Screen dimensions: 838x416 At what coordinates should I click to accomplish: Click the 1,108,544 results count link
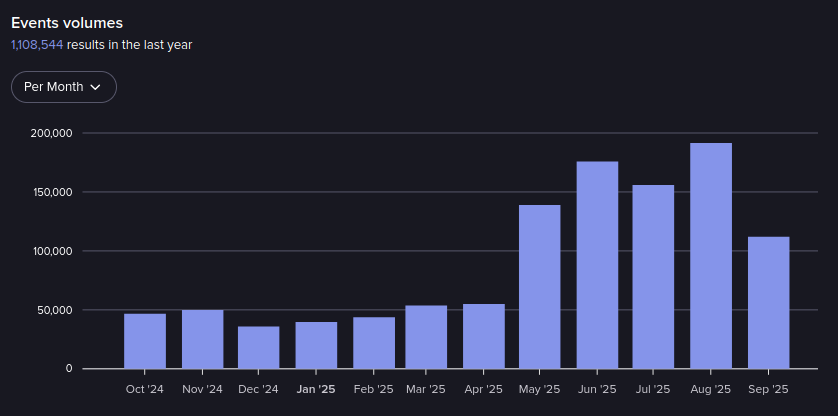(x=37, y=45)
